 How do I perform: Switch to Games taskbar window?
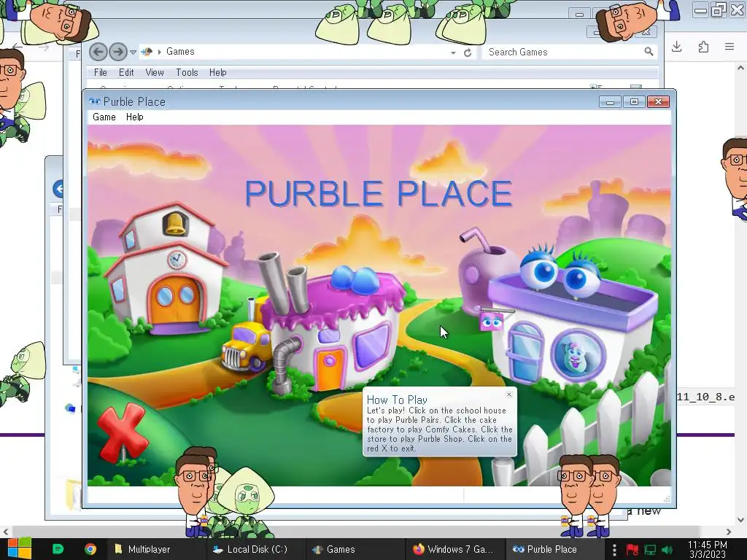pyautogui.click(x=355, y=549)
